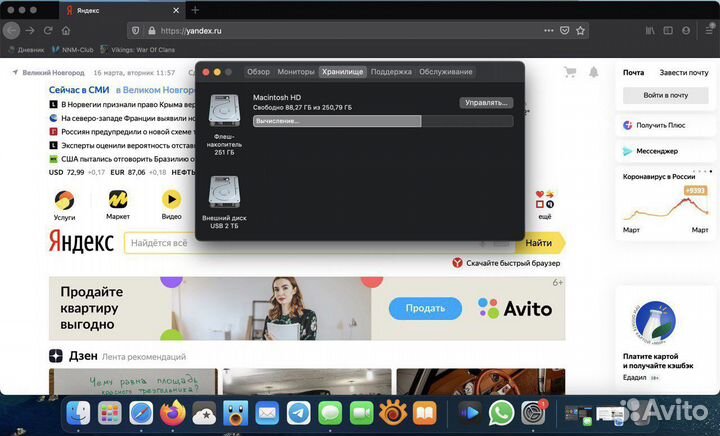This screenshot has height=436, width=720.
Task: Open NNM-Club bookmark
Action: point(73,50)
